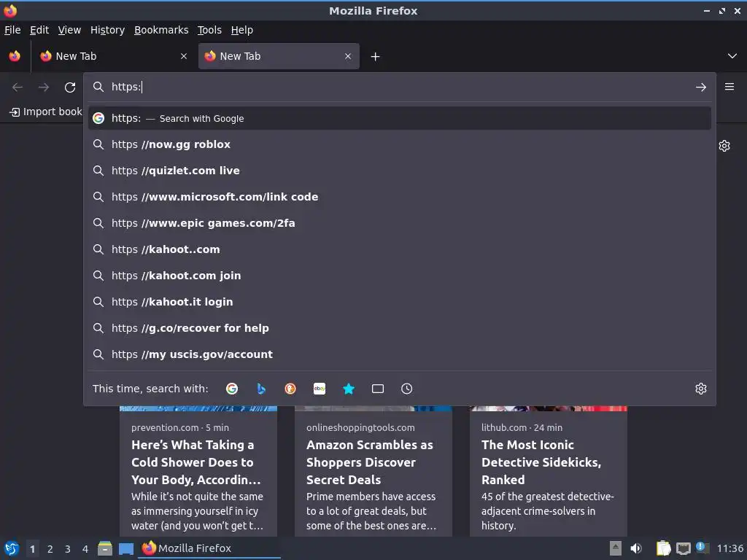Open removable media eject tray icon
The image size is (747, 560).
(616, 548)
